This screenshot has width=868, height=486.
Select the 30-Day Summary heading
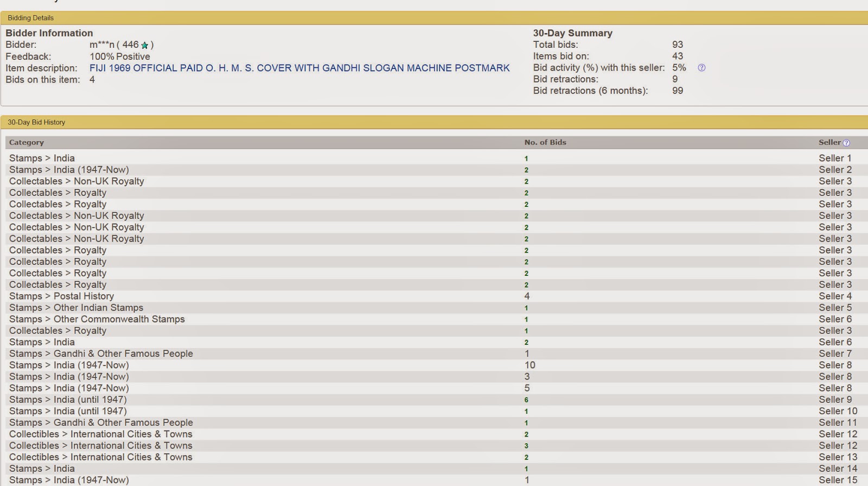point(572,33)
